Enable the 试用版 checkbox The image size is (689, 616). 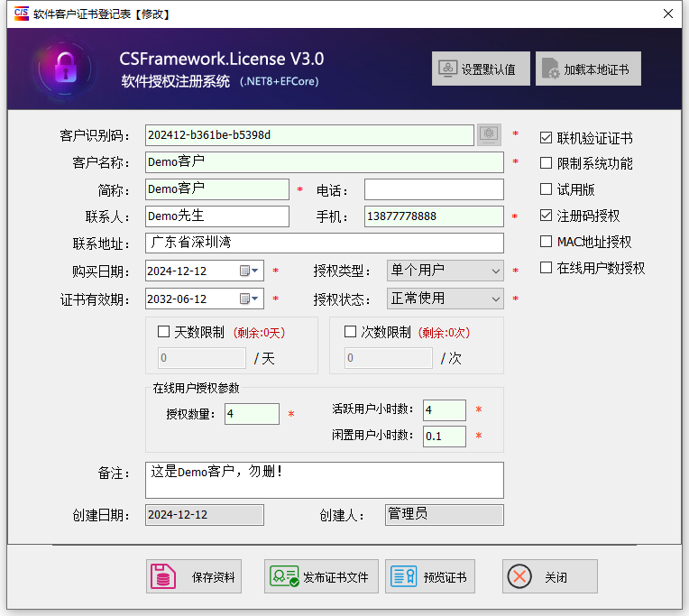546,189
